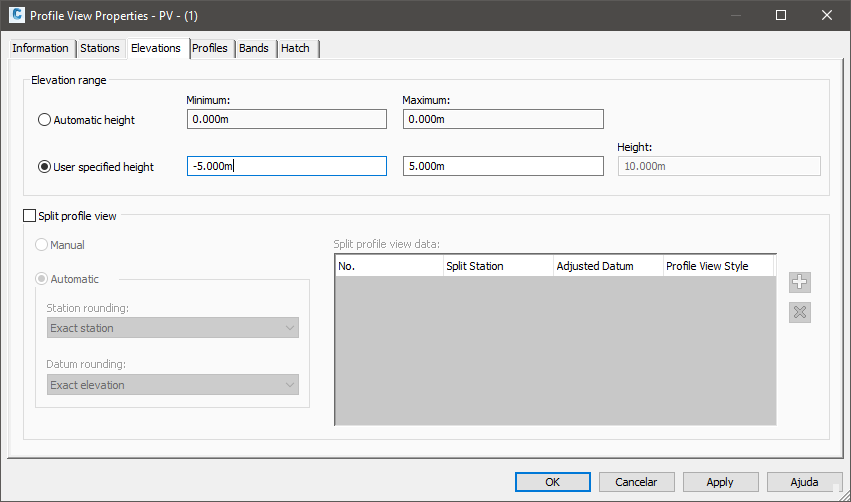Image resolution: width=851 pixels, height=502 pixels.
Task: Click the Cancelar button
Action: click(636, 482)
